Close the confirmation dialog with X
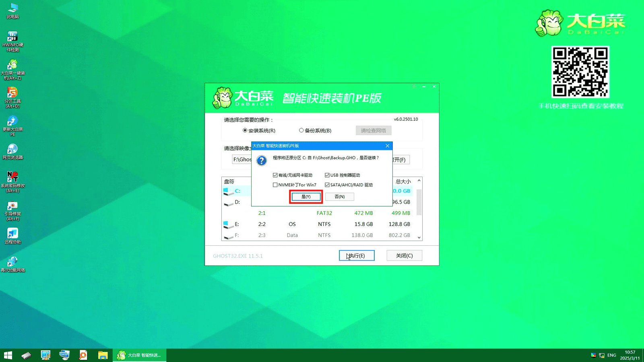The height and width of the screenshot is (362, 644). pyautogui.click(x=388, y=146)
